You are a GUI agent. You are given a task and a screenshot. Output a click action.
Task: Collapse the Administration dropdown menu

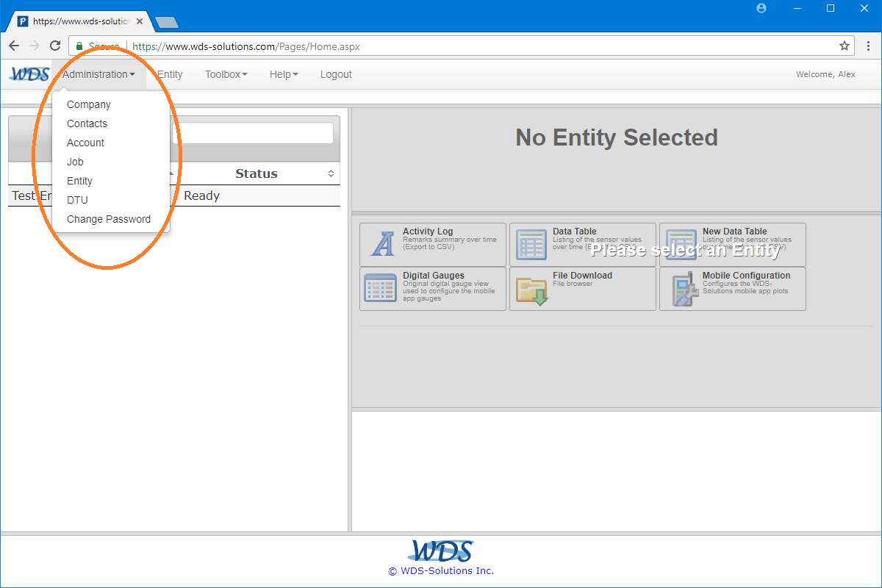98,74
